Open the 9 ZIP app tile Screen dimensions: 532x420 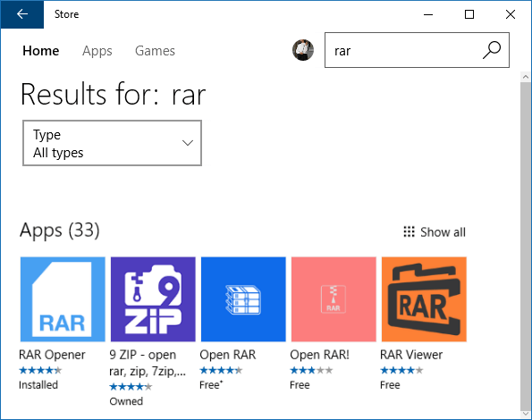point(153,299)
